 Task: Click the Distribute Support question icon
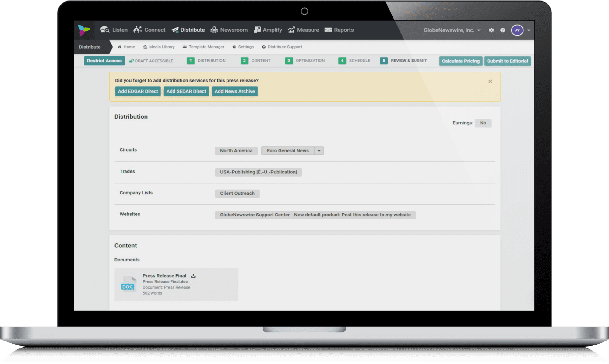[x=264, y=47]
